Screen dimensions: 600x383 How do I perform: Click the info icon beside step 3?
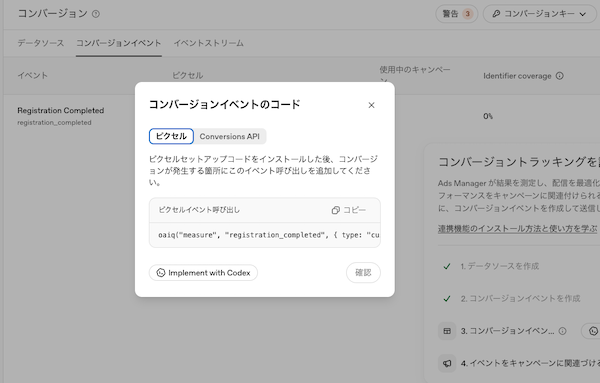(562, 331)
